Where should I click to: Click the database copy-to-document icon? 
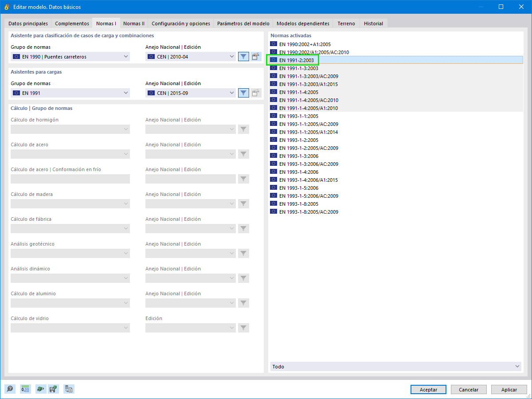(69, 389)
